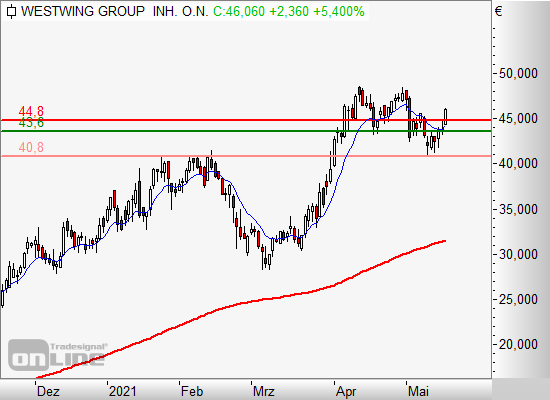This screenshot has height=400, width=550.
Task: Click the +2,360 price change value
Action: click(x=289, y=12)
